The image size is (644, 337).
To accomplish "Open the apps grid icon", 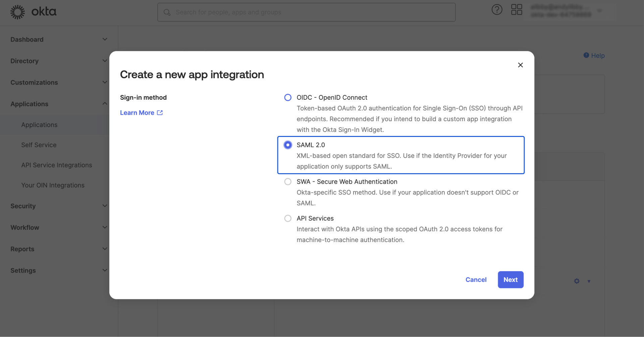I will pyautogui.click(x=517, y=9).
